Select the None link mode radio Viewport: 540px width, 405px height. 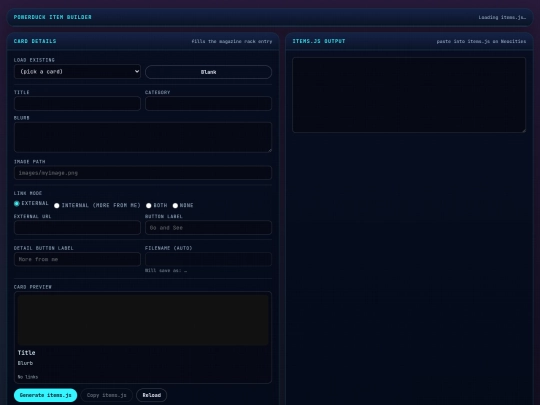pyautogui.click(x=175, y=206)
